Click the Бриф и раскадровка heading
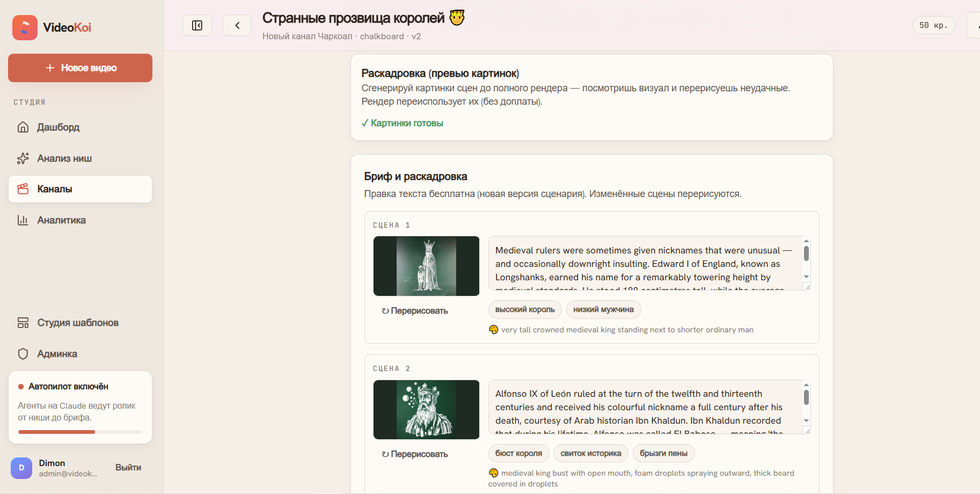 (415, 177)
